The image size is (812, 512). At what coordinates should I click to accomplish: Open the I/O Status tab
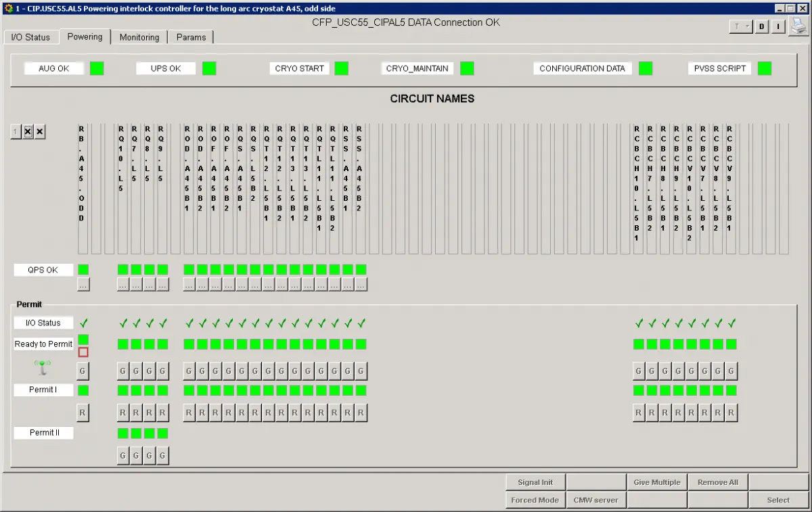(x=30, y=37)
